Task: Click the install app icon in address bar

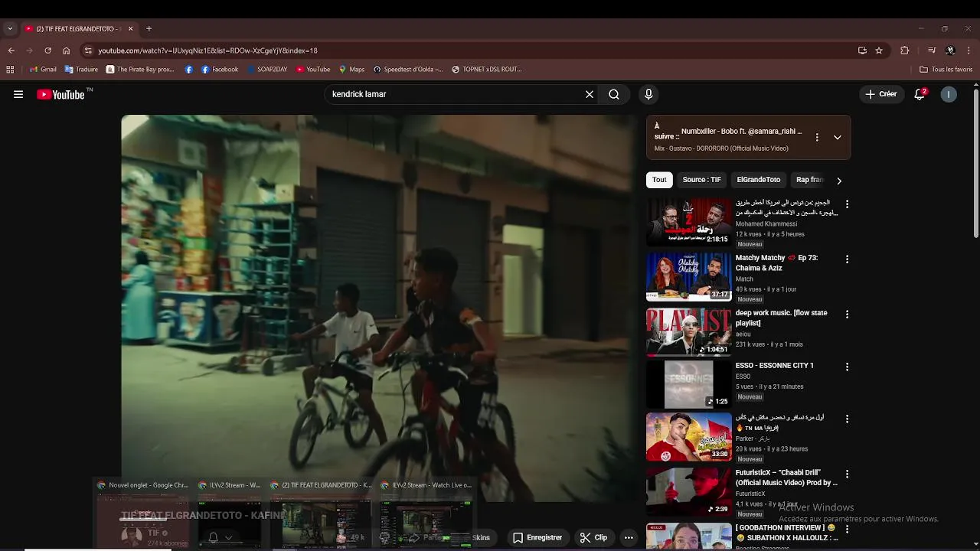Action: coord(862,51)
